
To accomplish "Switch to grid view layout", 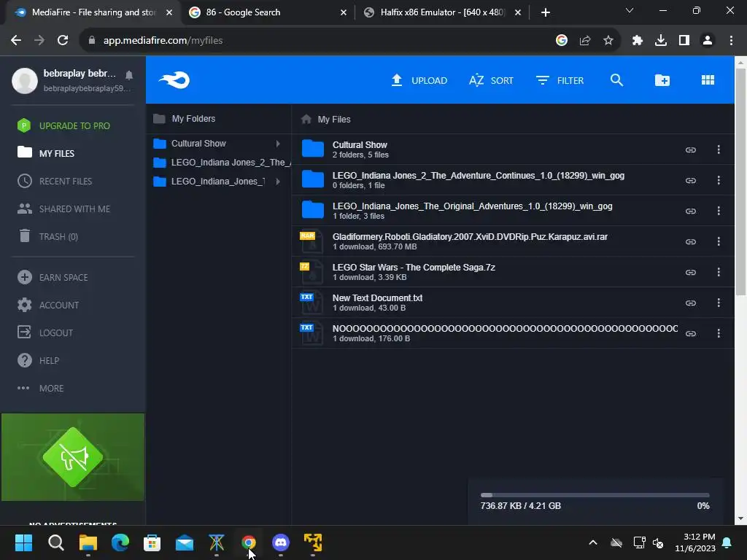I will (708, 80).
